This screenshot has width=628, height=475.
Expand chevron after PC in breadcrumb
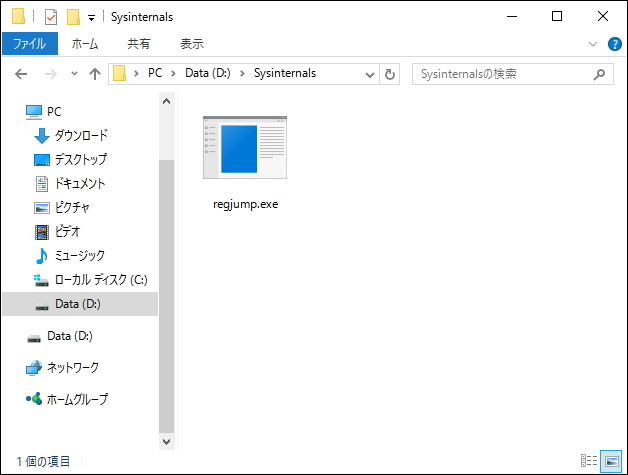click(x=173, y=74)
